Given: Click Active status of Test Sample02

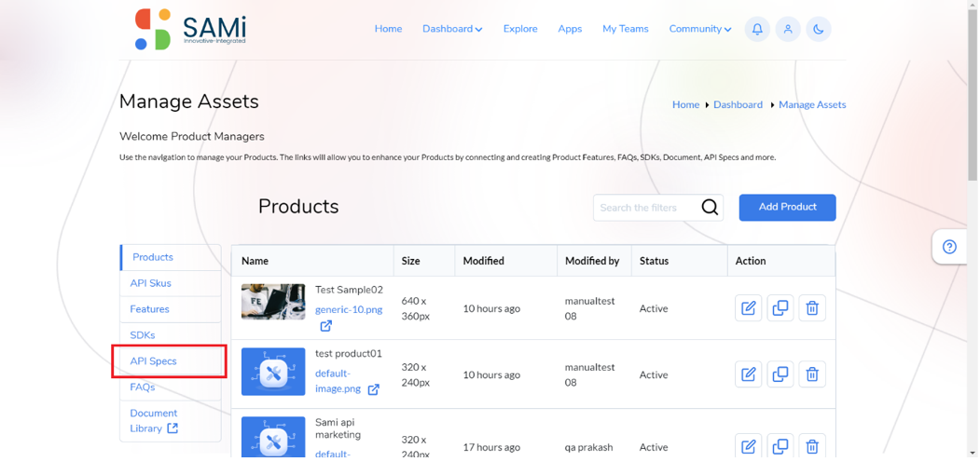Looking at the screenshot, I should [654, 308].
